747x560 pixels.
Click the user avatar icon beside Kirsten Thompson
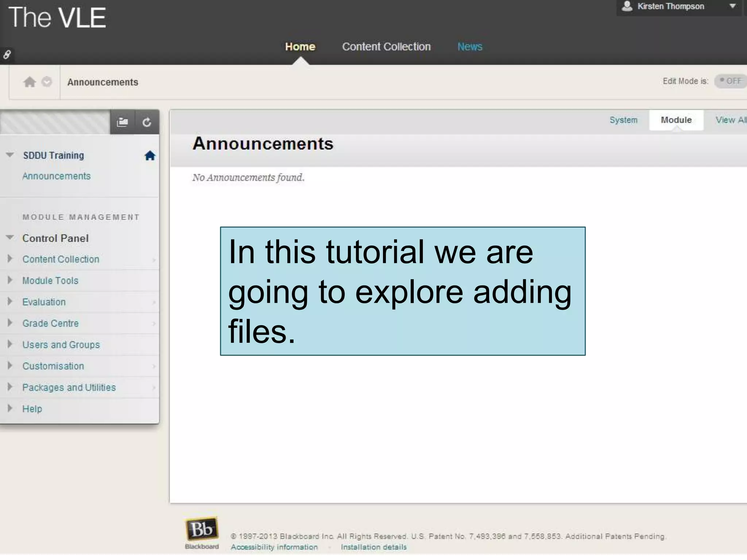coord(627,6)
